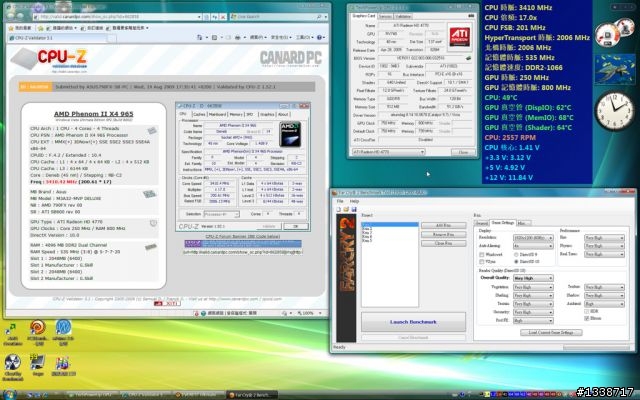Switch to the Caches tab in CPU-Z
The width and height of the screenshot is (640, 400).
point(200,115)
